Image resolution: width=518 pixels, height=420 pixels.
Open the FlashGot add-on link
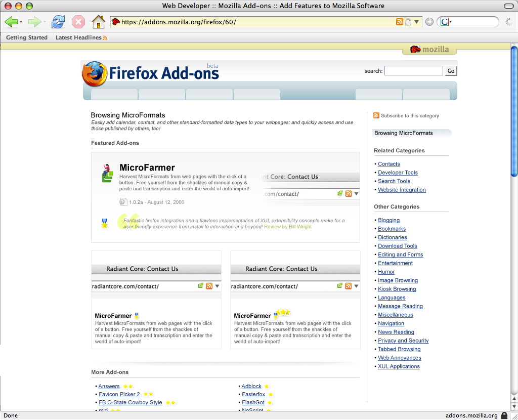click(253, 402)
